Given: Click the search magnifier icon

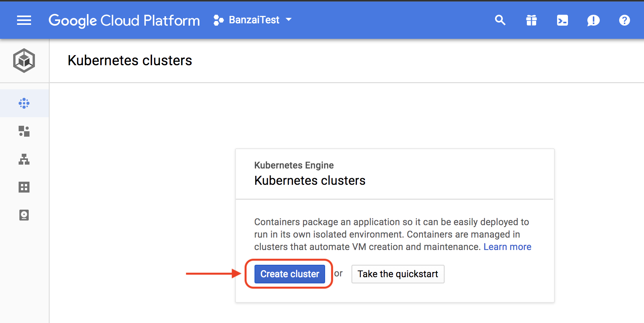Looking at the screenshot, I should 500,20.
